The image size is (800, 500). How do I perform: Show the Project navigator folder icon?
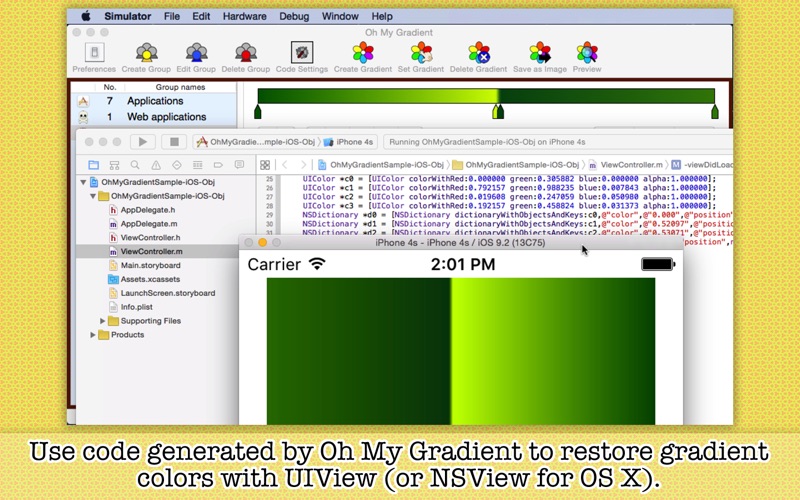93,165
